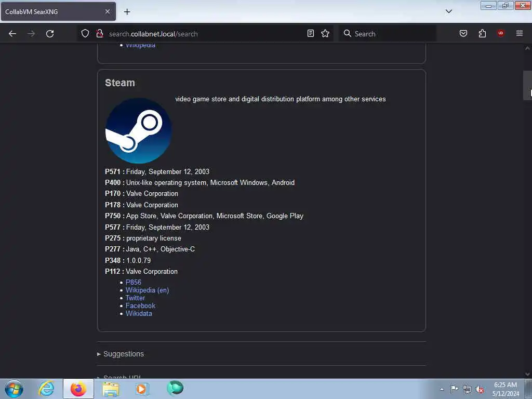Viewport: 532px width, 399px height.
Task: Open the P856 link
Action: [134, 282]
